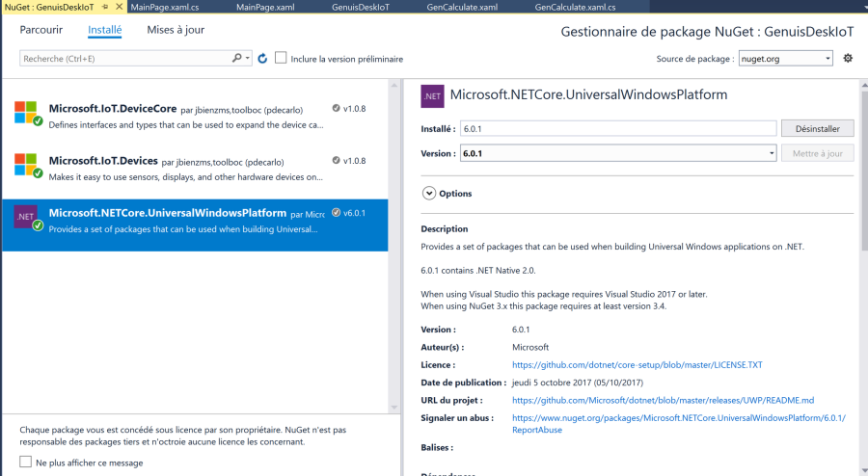868x476 pixels.
Task: Open the ReportAbuse nuget.org link
Action: 679,423
